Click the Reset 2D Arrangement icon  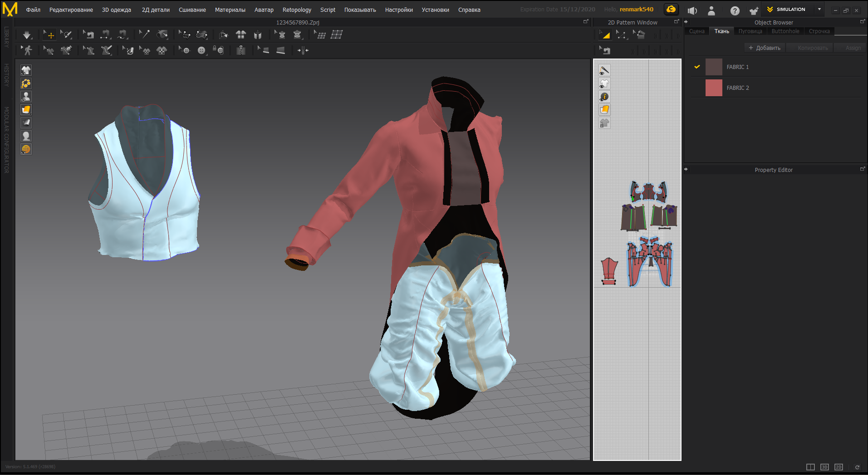coord(223,35)
